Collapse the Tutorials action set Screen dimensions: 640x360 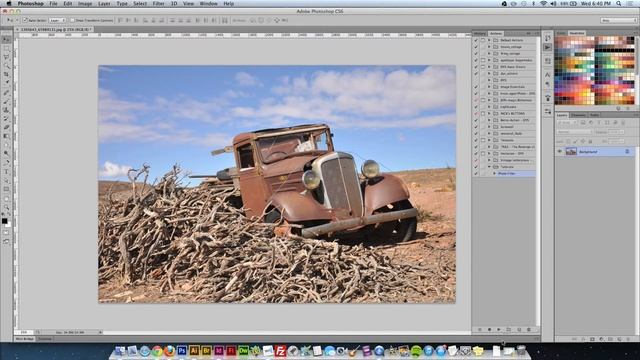(x=489, y=167)
